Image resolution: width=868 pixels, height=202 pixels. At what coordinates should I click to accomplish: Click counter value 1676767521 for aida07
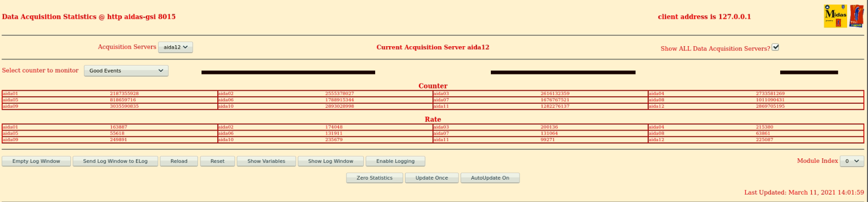coord(555,100)
